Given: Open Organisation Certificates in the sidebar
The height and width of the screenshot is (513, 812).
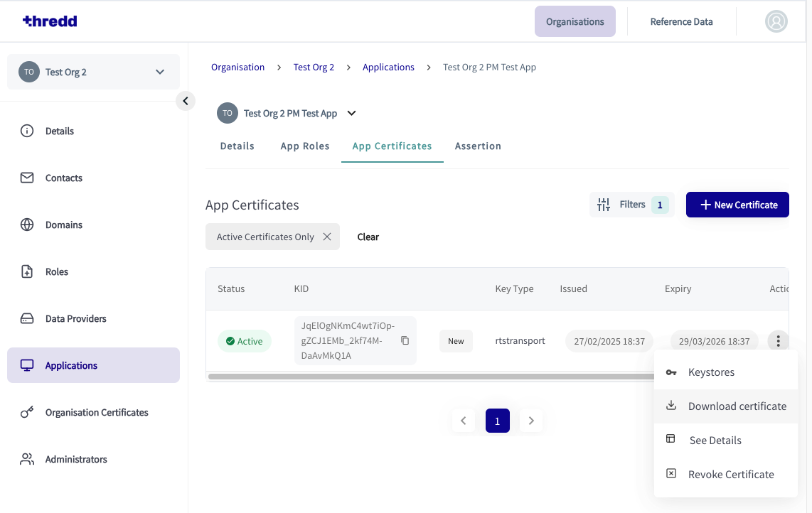Looking at the screenshot, I should [x=93, y=413].
